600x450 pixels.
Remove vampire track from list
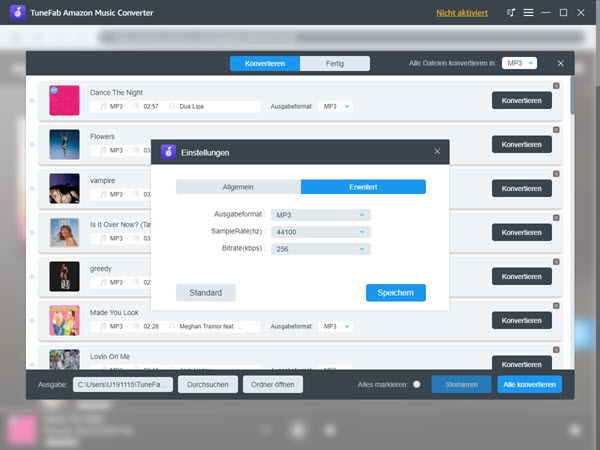556,174
